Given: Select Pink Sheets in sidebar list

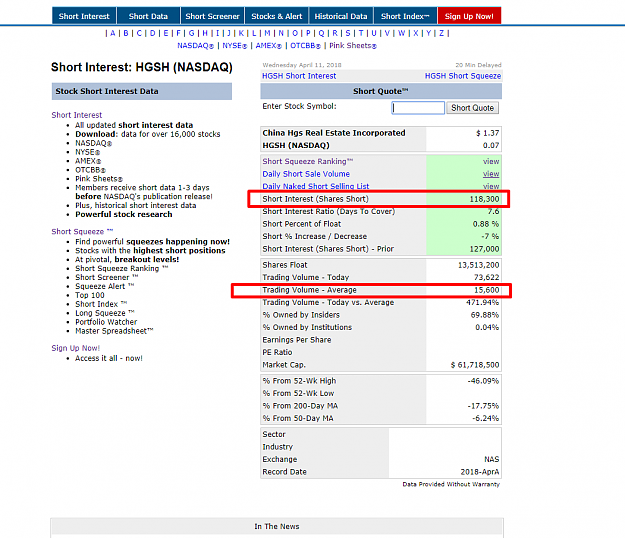Looking at the screenshot, I should pos(99,179).
